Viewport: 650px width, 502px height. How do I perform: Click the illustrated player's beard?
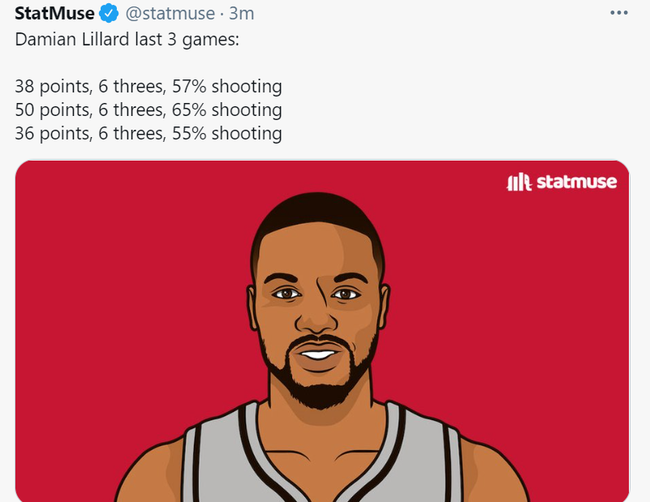pyautogui.click(x=320, y=385)
